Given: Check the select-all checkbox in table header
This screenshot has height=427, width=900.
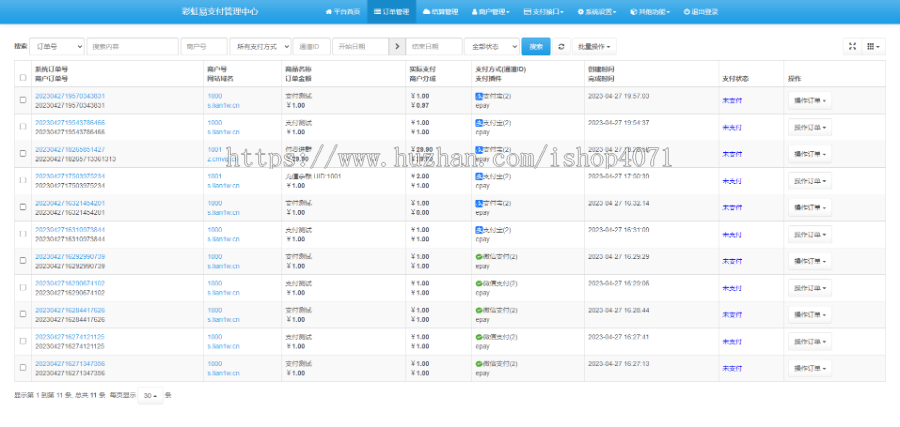Looking at the screenshot, I should point(22,78).
